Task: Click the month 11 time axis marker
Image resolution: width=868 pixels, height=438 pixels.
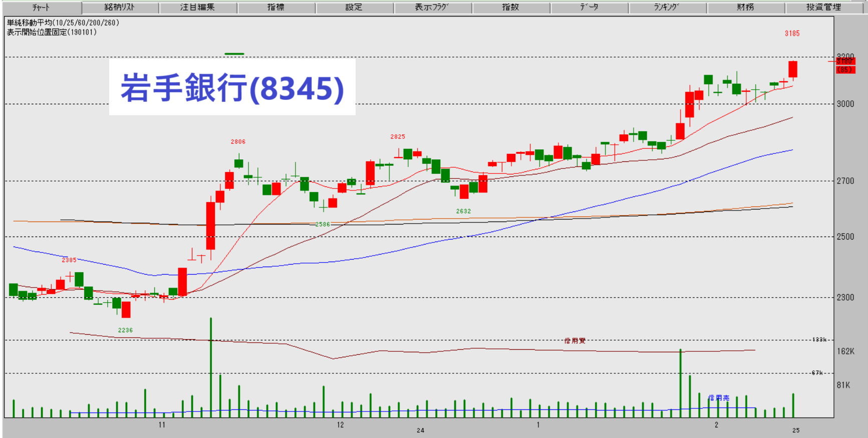Action: (x=162, y=425)
